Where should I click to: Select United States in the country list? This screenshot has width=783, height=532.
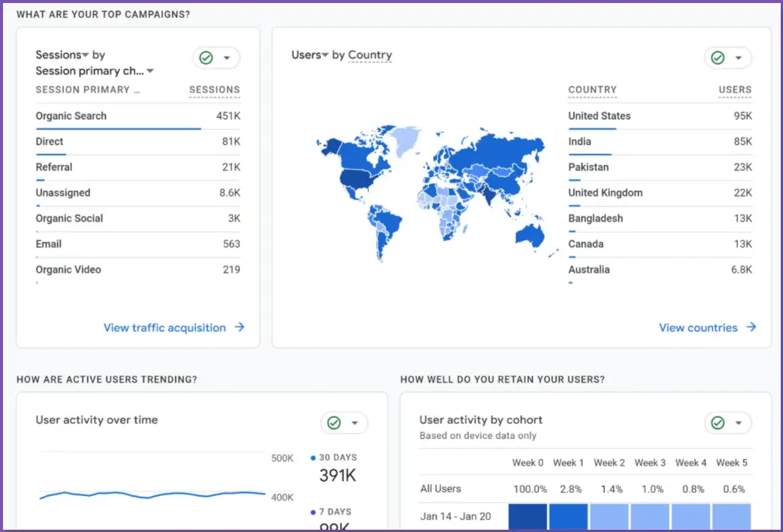pos(598,116)
